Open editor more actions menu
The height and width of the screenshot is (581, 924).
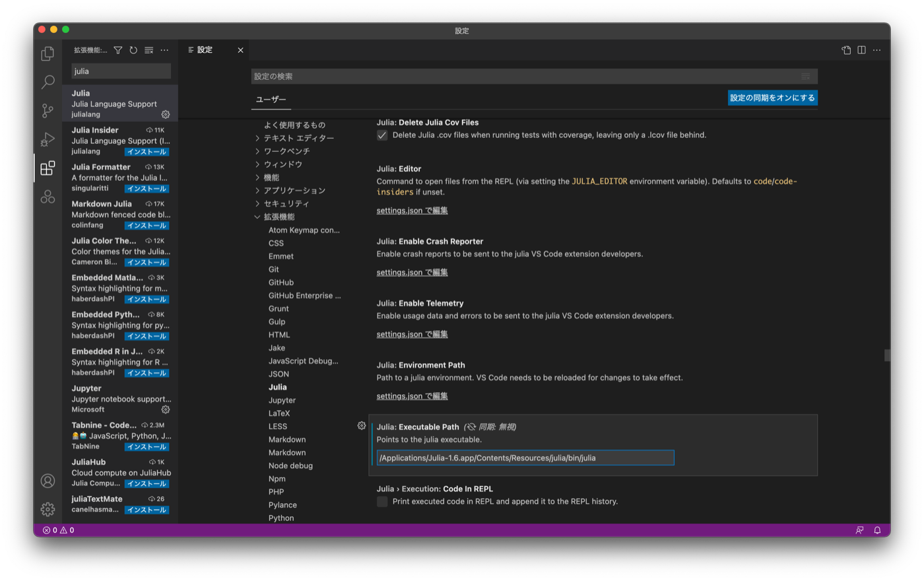click(x=876, y=50)
